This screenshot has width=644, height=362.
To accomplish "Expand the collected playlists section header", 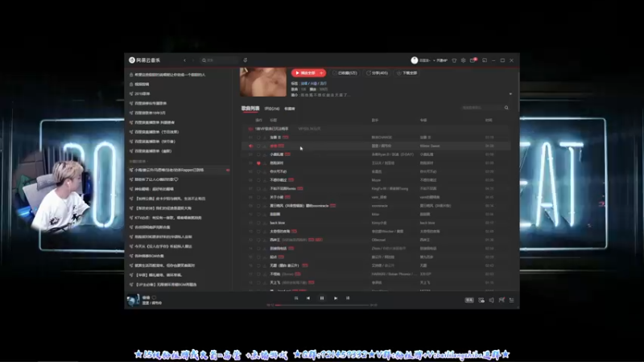I will 138,162.
